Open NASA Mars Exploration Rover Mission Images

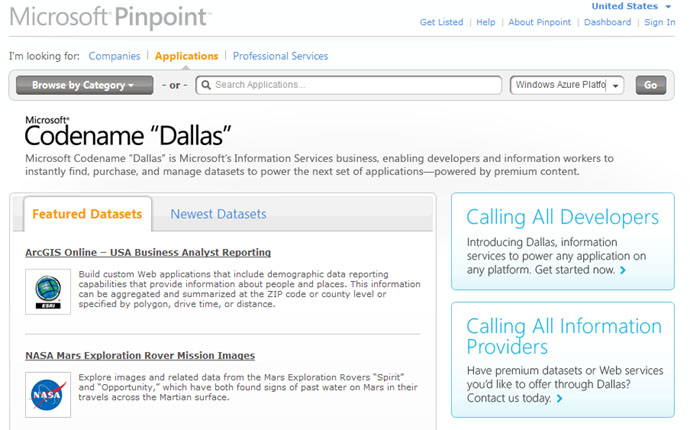click(x=140, y=355)
